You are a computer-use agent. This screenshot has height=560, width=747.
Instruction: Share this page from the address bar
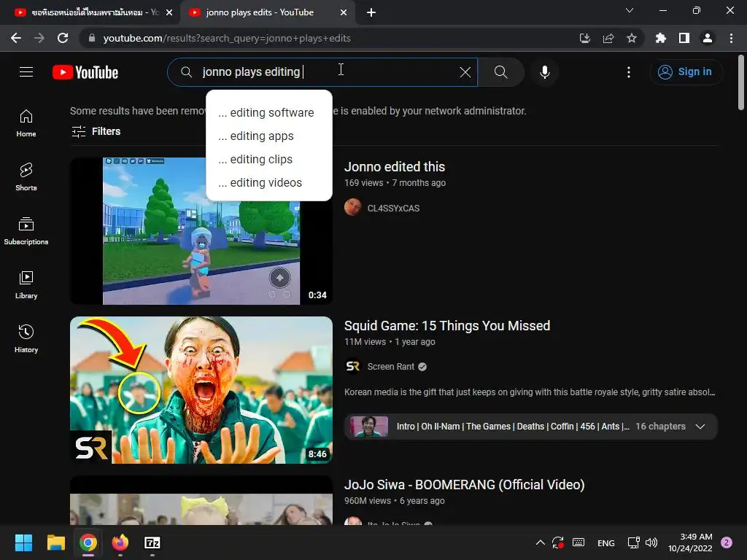click(608, 38)
